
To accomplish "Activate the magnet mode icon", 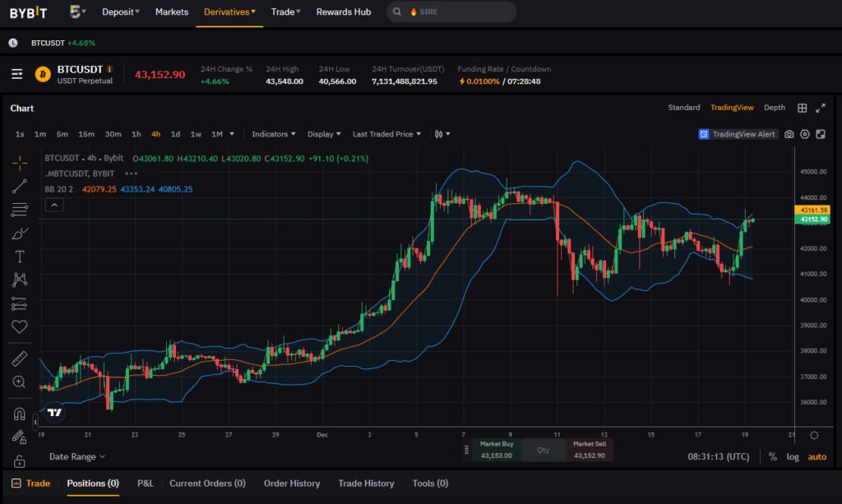I will tap(20, 414).
